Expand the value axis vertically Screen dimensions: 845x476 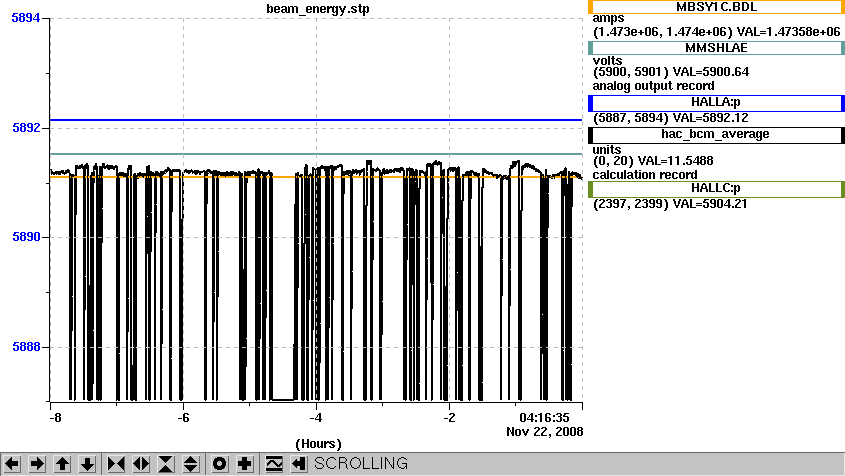click(191, 464)
